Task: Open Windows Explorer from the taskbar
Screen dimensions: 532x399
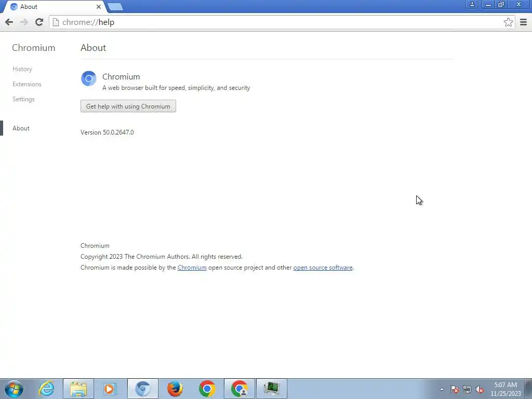Action: pos(78,389)
